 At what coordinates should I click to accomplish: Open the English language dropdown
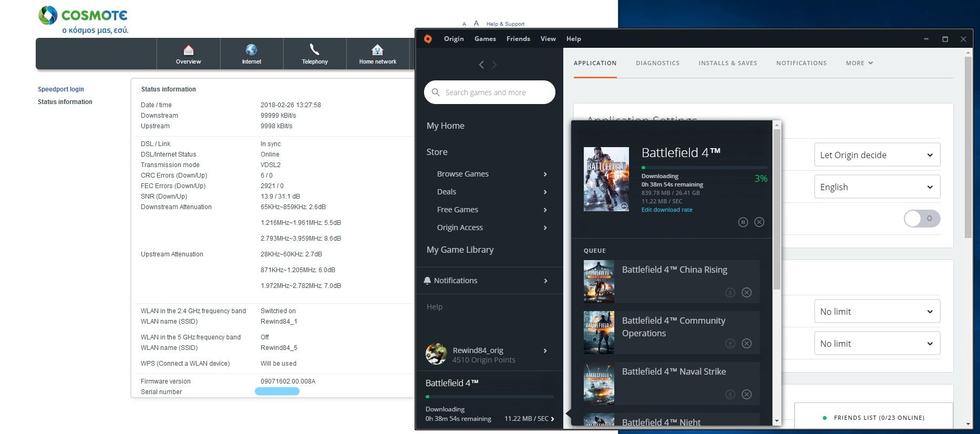click(x=877, y=187)
